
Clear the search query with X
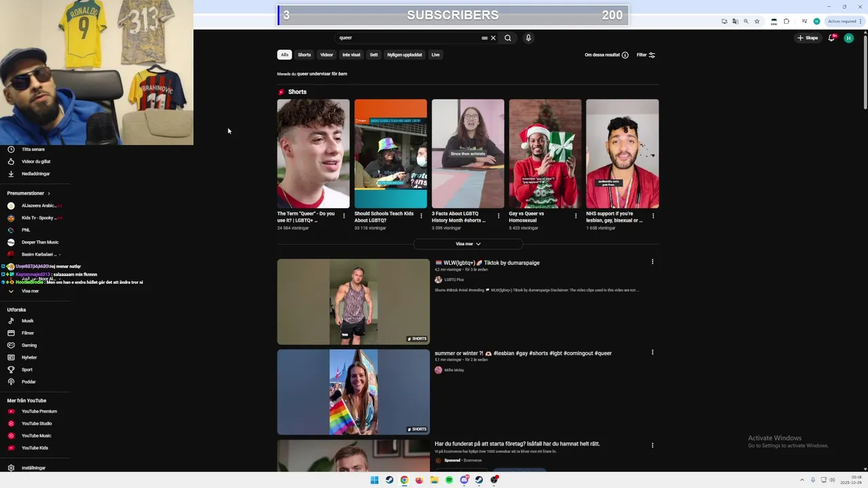[494, 38]
